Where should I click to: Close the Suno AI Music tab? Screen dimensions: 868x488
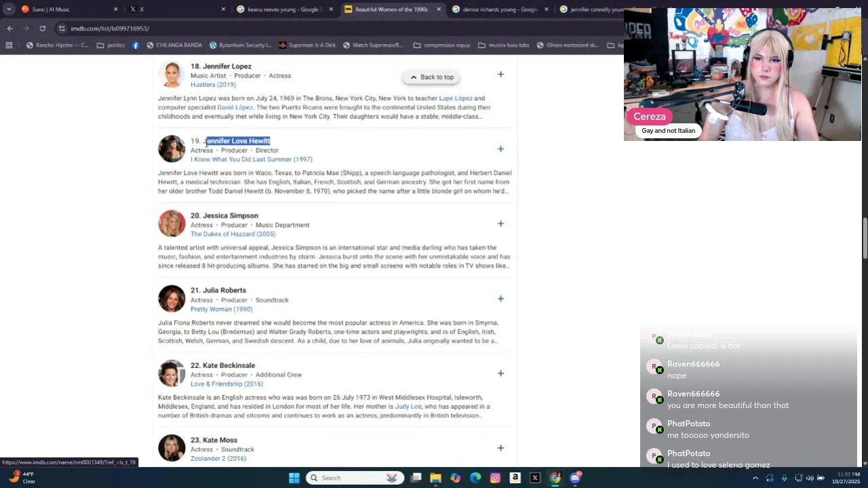pyautogui.click(x=115, y=9)
